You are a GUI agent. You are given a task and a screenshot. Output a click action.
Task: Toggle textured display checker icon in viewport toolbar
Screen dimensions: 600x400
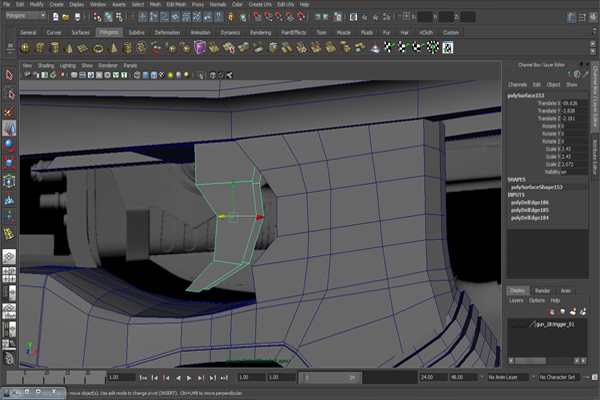(162, 75)
